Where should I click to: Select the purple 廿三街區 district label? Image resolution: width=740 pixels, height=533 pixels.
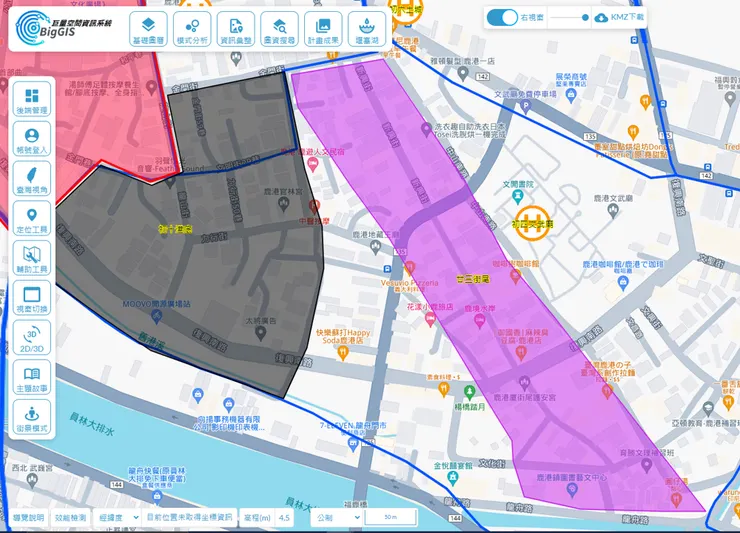tap(472, 279)
